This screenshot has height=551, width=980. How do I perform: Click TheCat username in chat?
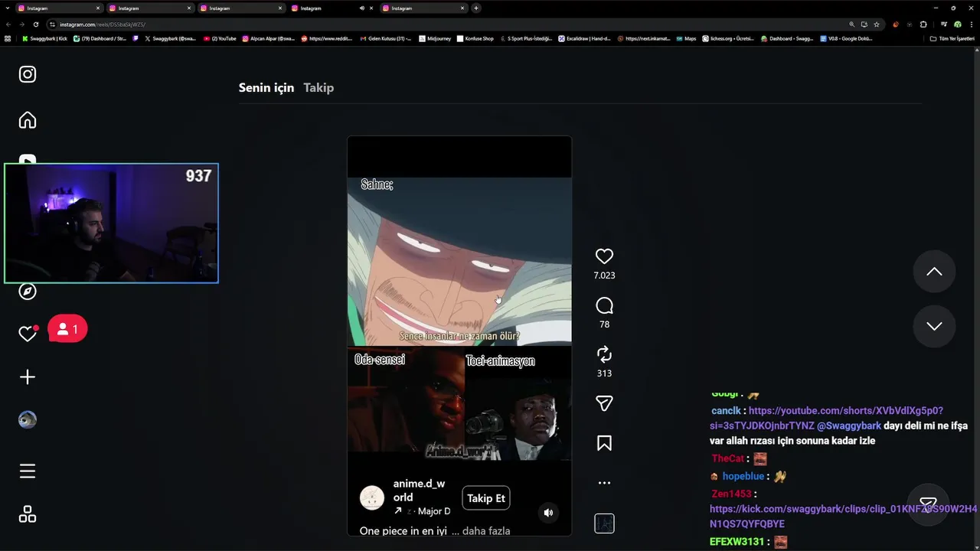pos(727,458)
